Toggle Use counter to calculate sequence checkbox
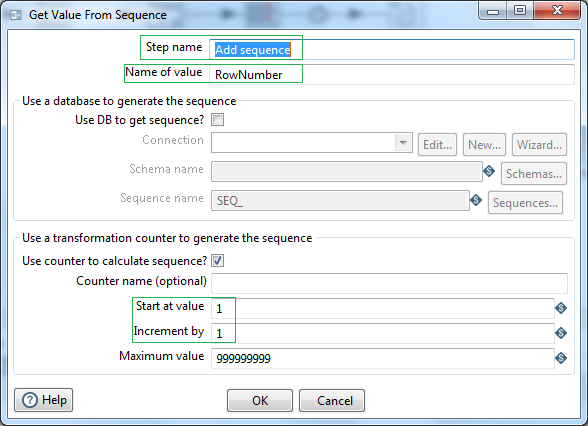The width and height of the screenshot is (588, 426). point(218,261)
